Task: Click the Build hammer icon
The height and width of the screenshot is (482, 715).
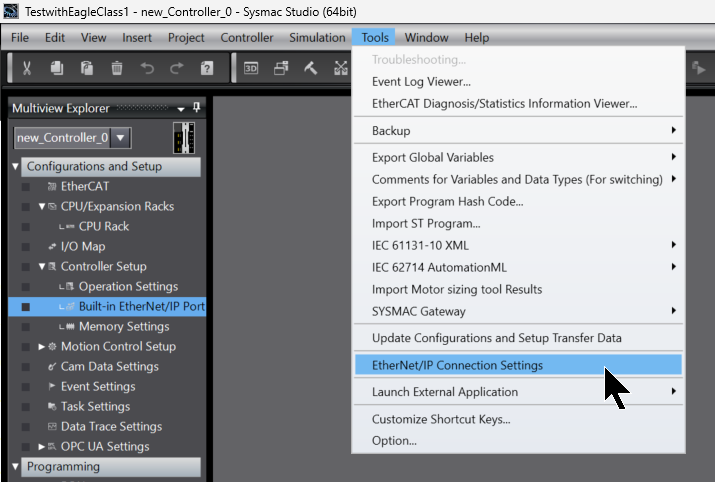Action: click(311, 68)
